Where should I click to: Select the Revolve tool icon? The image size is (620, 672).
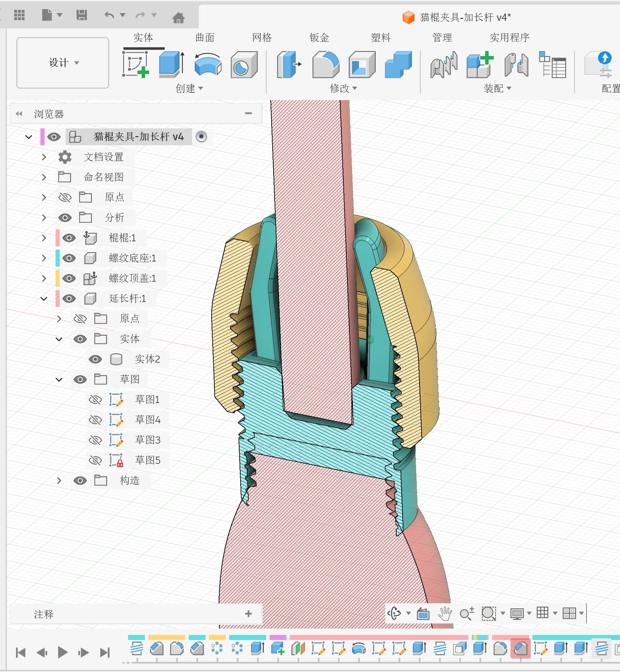tap(208, 64)
